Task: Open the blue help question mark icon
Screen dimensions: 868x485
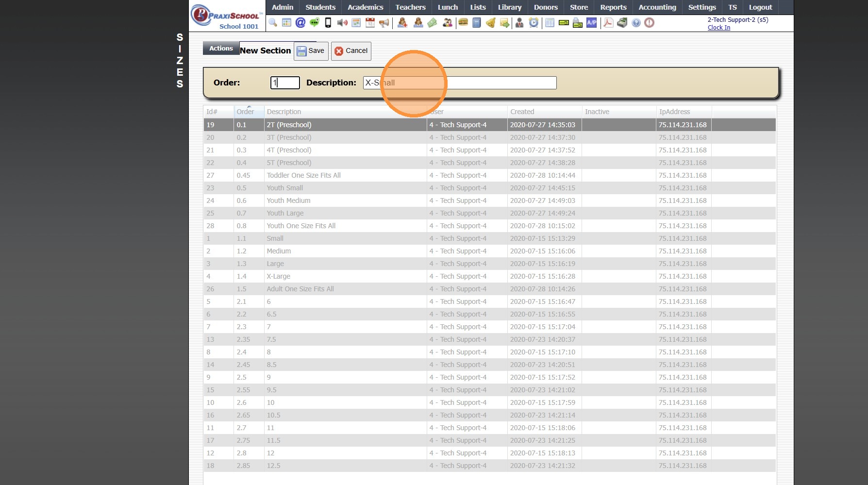Action: [x=636, y=23]
